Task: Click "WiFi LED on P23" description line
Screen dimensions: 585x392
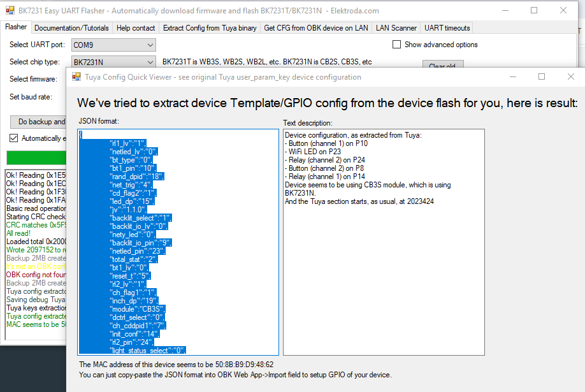Action: click(x=313, y=152)
